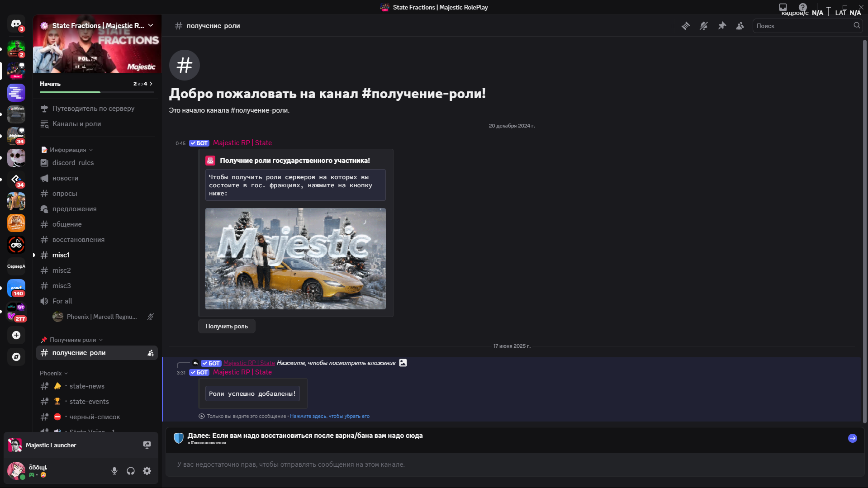Click the large hashtag channel icon

185,65
